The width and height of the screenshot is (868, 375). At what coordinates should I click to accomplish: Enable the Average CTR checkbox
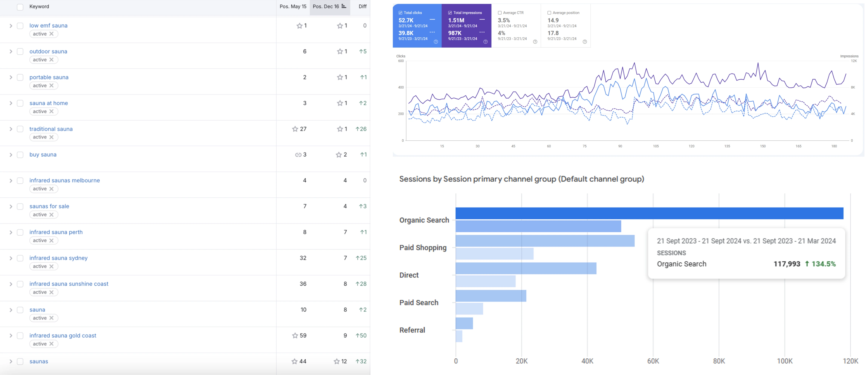[x=500, y=13]
